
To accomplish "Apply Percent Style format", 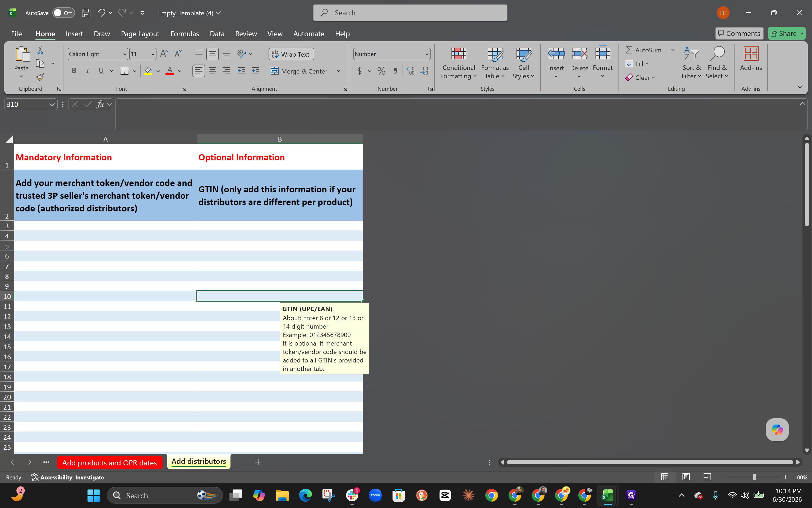I will pos(381,71).
